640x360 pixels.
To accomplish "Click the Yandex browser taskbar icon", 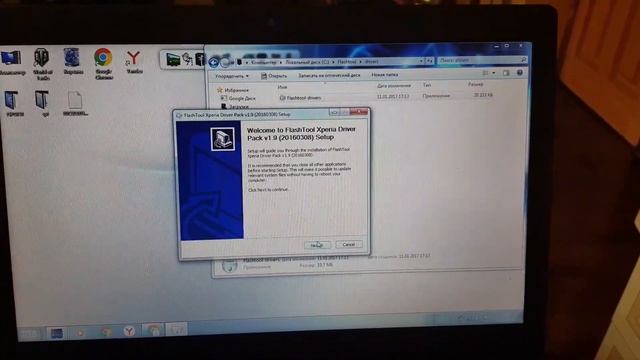I will (129, 331).
